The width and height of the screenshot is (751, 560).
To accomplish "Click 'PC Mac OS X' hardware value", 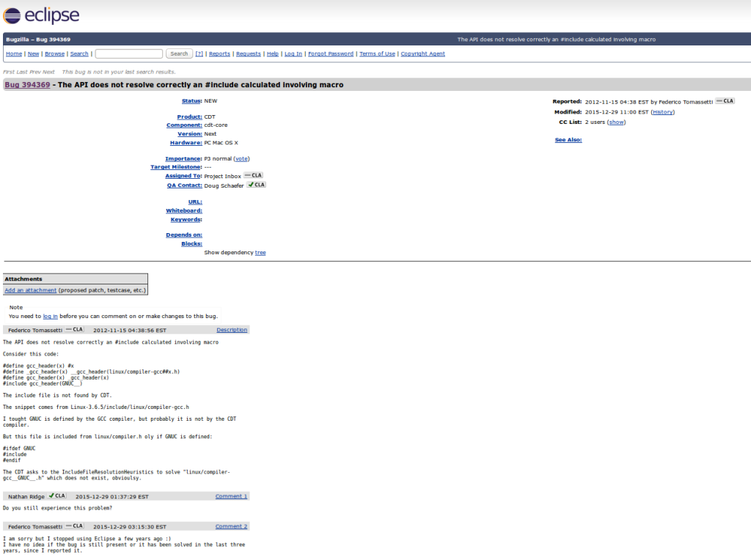I will coord(221,143).
